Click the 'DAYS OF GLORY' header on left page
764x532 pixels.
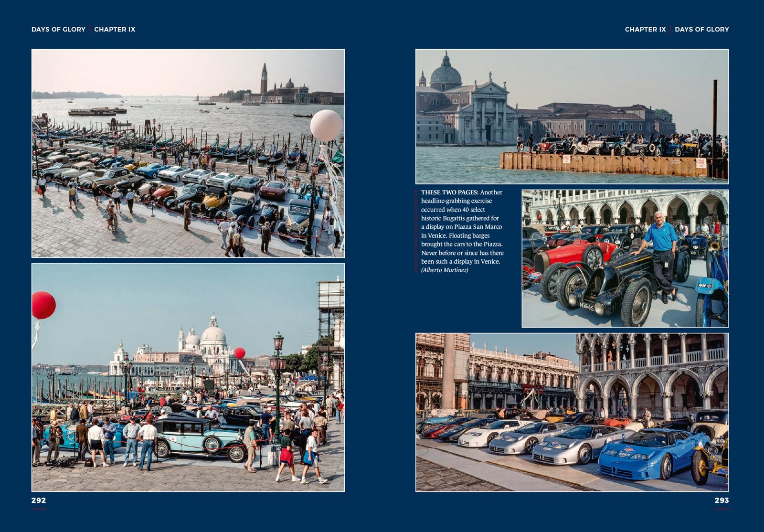coord(58,29)
